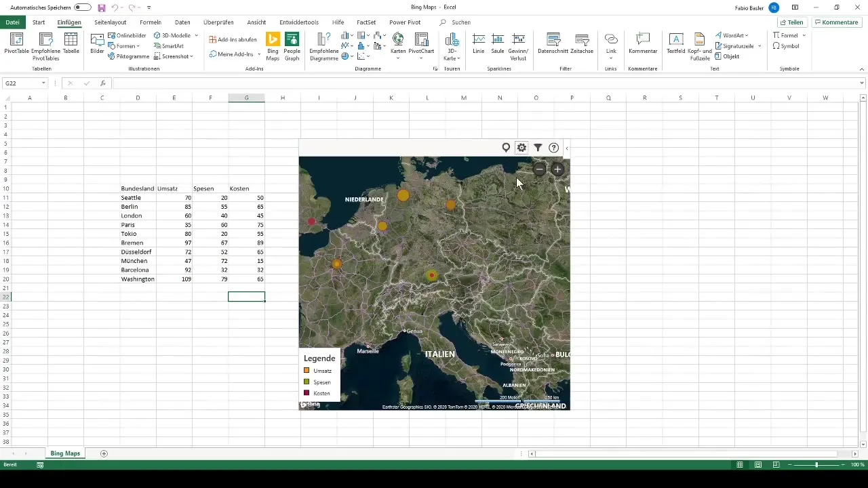868x488 pixels.
Task: Insert a SmartArt graphic
Action: [x=168, y=46]
